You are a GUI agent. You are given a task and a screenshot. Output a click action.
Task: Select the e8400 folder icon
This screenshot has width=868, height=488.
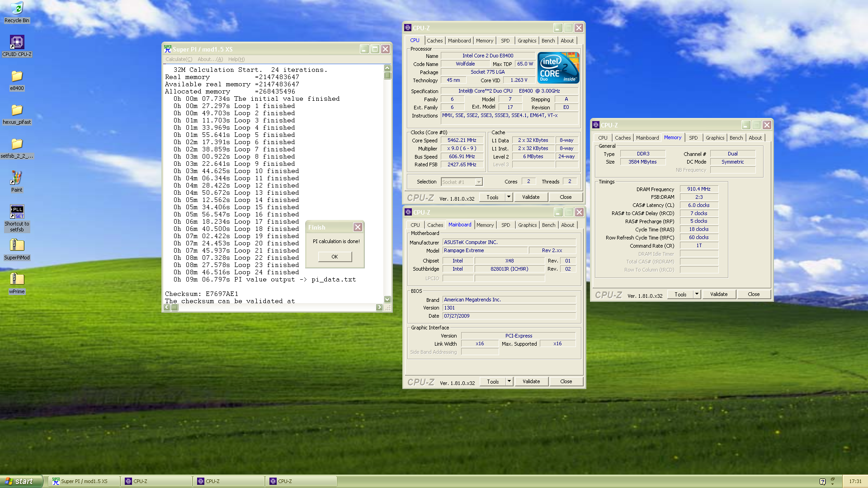pyautogui.click(x=17, y=80)
